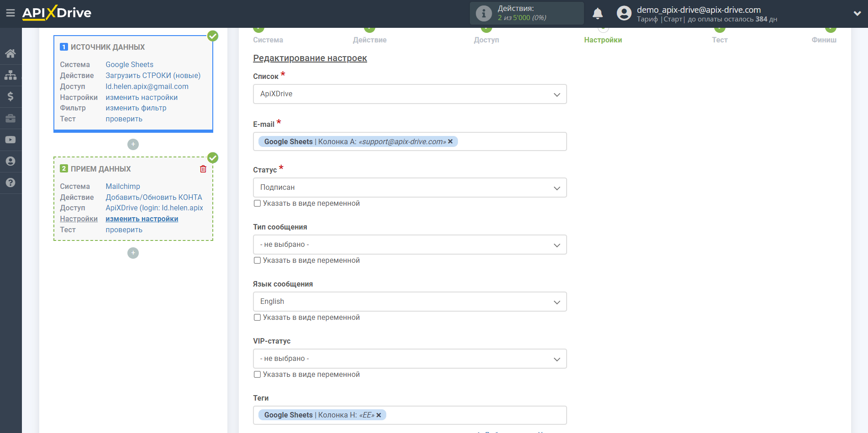Go to the Финиш step

point(824,40)
